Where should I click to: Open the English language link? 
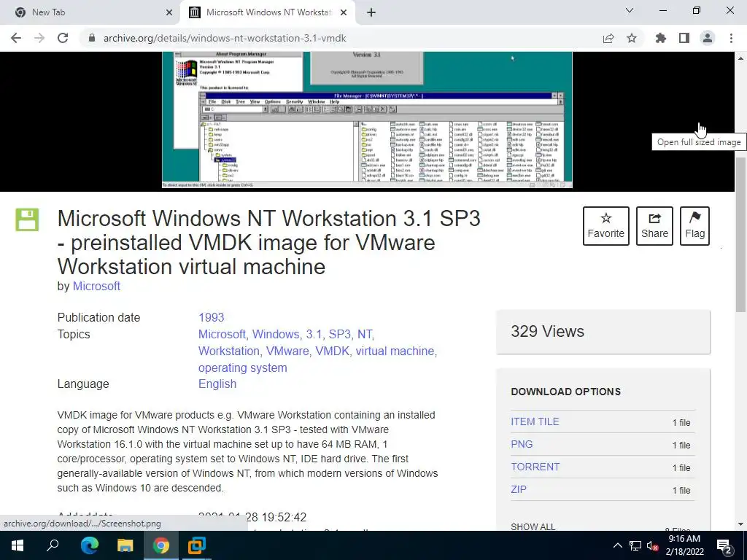pyautogui.click(x=217, y=384)
